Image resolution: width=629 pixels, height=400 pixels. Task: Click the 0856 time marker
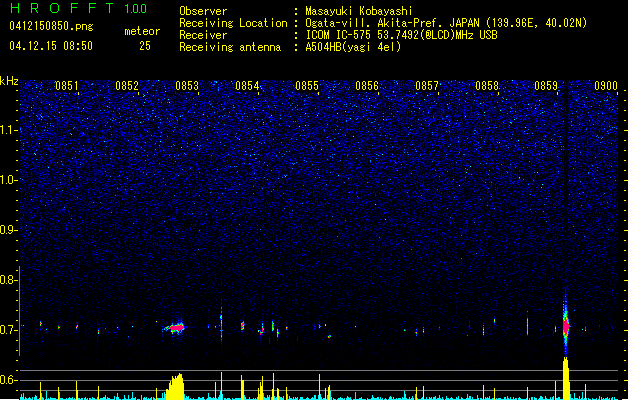point(367,86)
